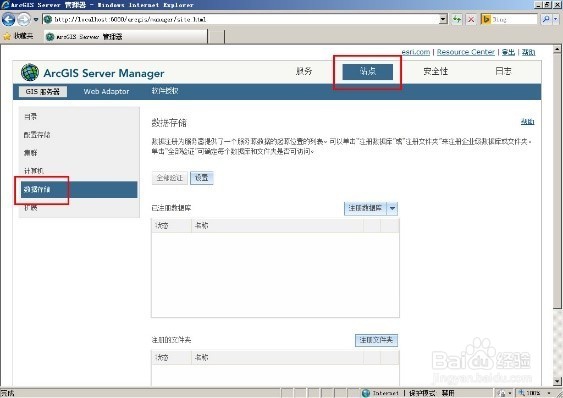Click the search magnifier icon
Viewport: 563px width, 398px height.
point(546,19)
